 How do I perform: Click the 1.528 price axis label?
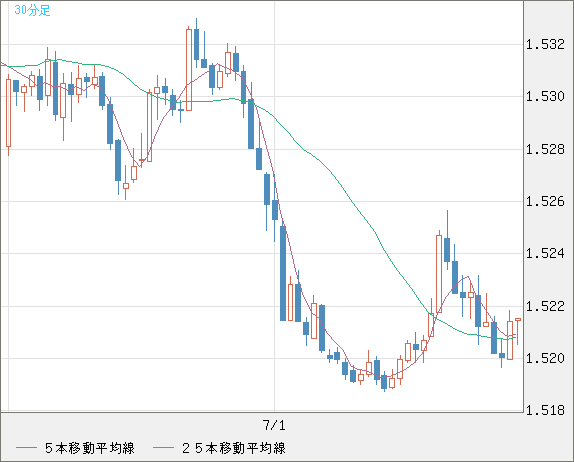(x=545, y=149)
